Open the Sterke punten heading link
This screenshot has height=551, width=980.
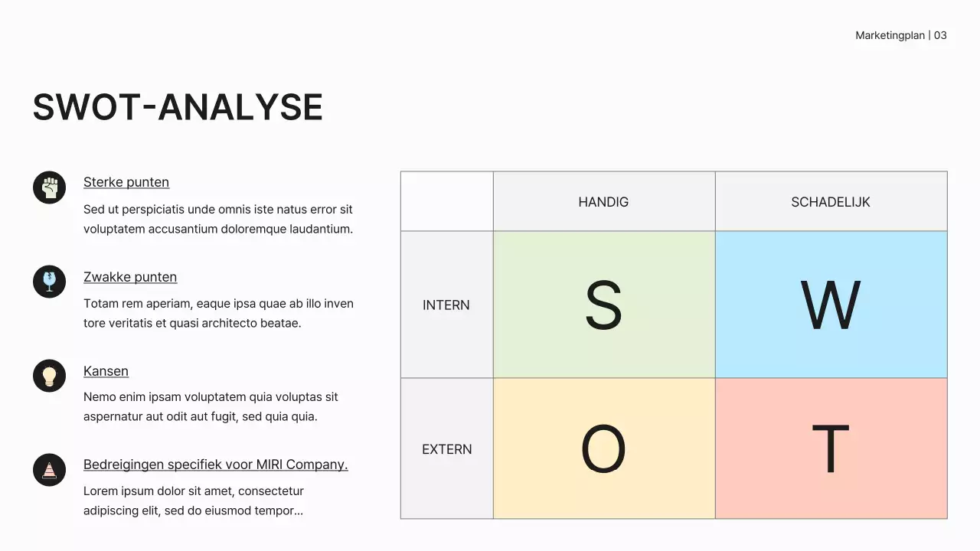tap(126, 182)
